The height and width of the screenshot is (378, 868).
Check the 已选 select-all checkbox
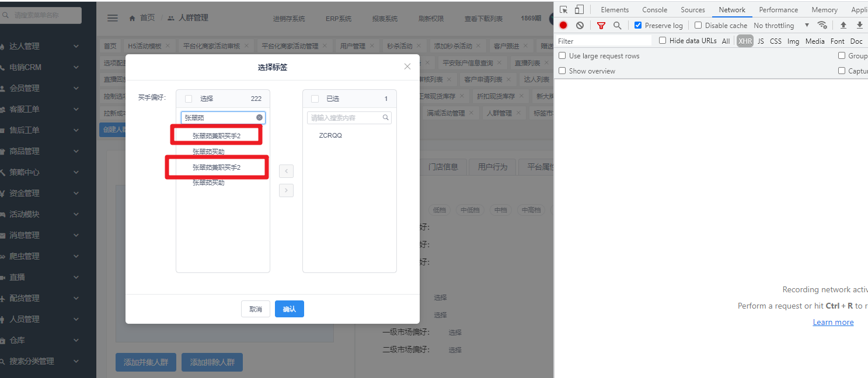[315, 99]
